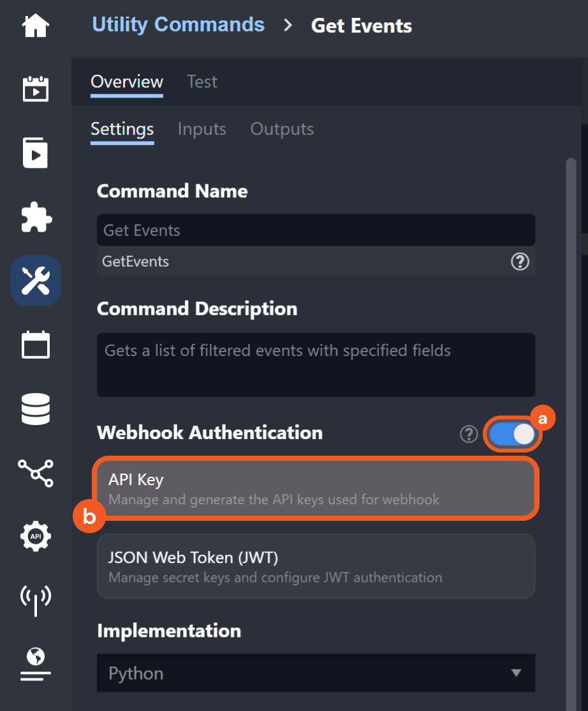Open the puzzle piece integrations icon
The height and width of the screenshot is (711, 588).
pos(36,218)
